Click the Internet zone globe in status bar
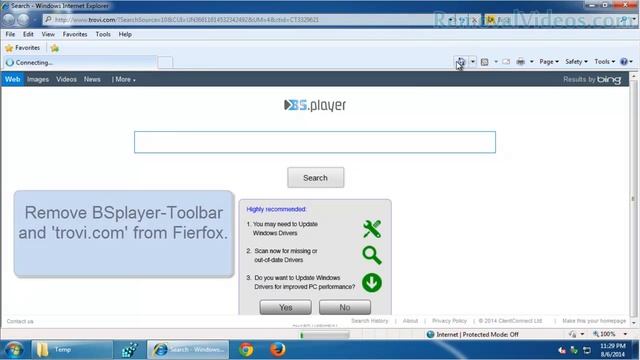 [x=430, y=334]
